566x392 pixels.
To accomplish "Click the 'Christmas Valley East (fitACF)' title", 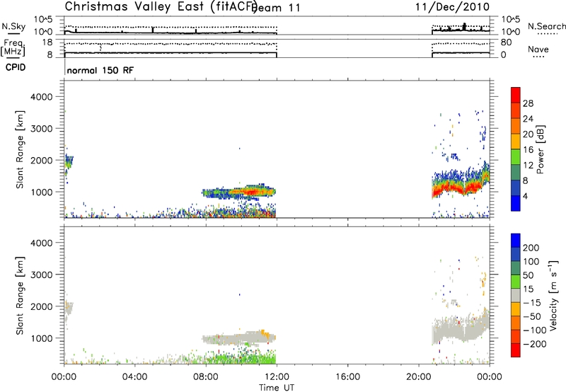I will pos(161,7).
